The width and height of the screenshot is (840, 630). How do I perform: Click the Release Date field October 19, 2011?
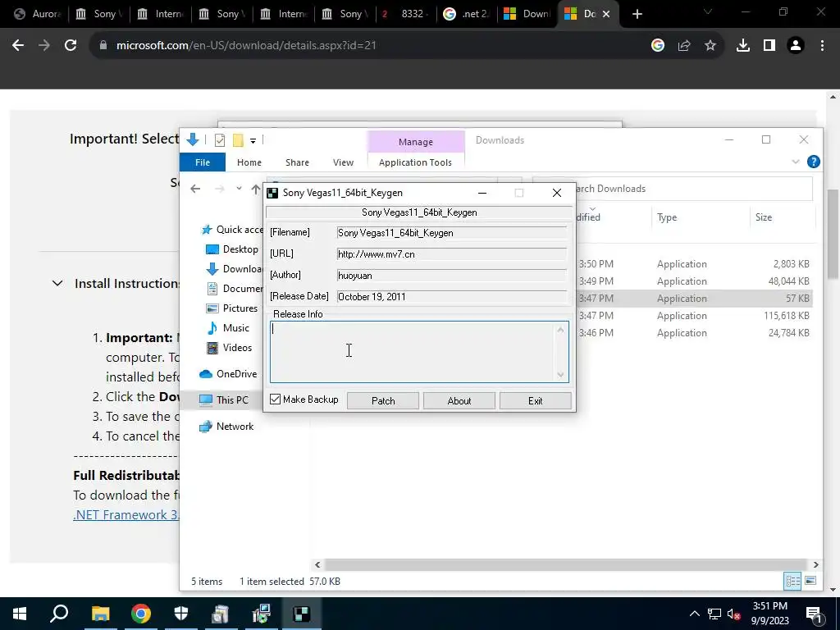[x=452, y=297]
